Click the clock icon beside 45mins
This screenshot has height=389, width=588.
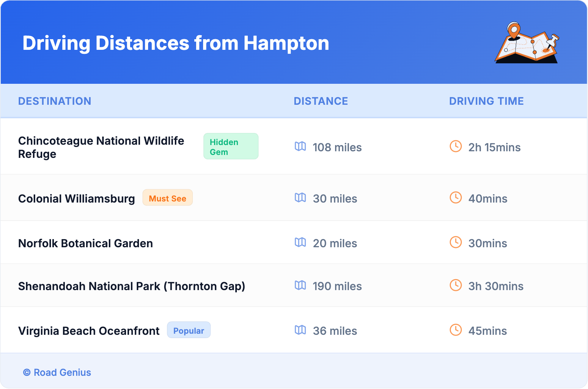(456, 330)
